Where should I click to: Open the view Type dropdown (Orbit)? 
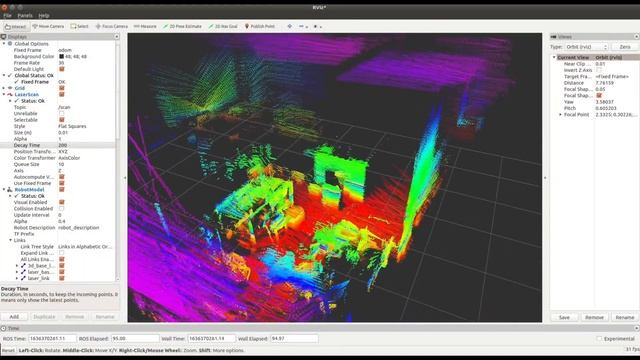tap(587, 47)
